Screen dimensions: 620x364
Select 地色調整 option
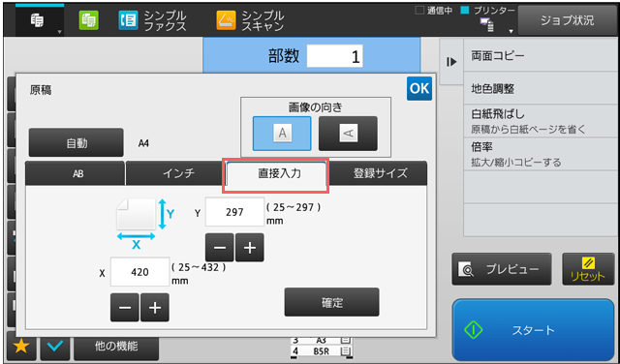(541, 88)
